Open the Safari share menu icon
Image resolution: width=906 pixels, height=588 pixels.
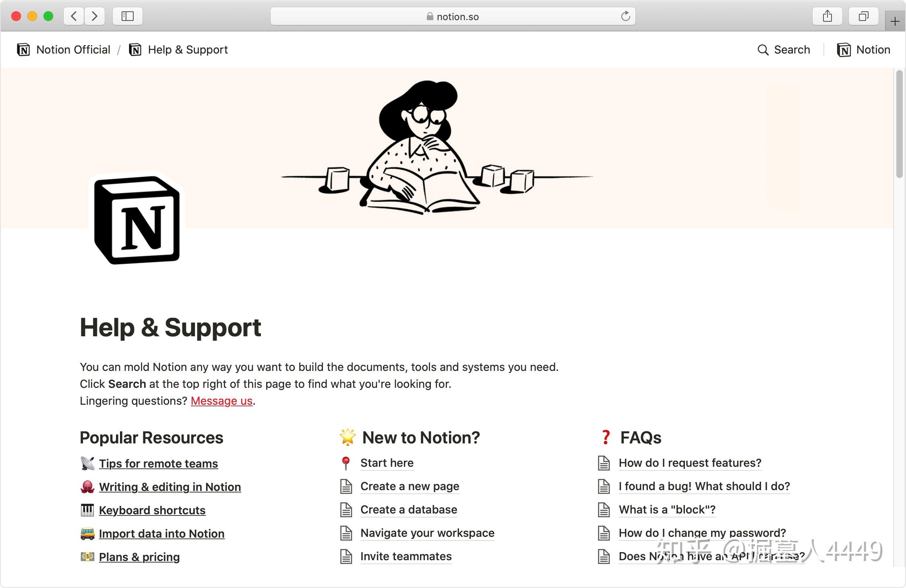[x=827, y=16]
